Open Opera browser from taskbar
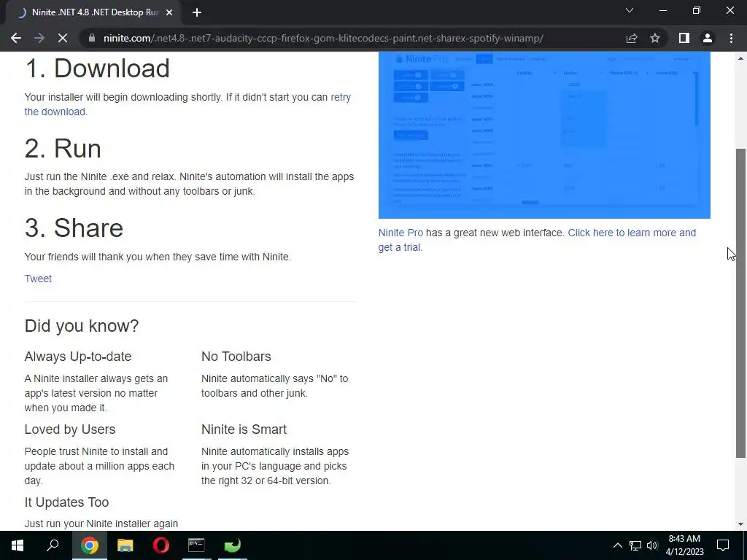Image resolution: width=747 pixels, height=560 pixels. tap(161, 545)
